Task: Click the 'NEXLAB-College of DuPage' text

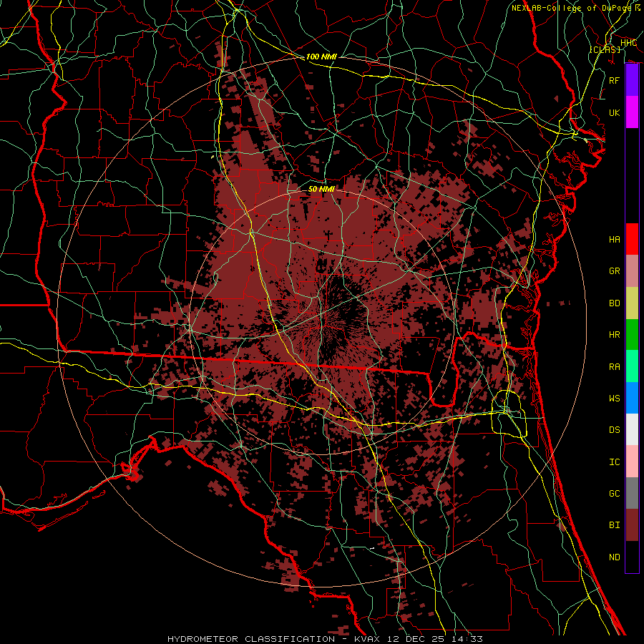Action: click(572, 8)
